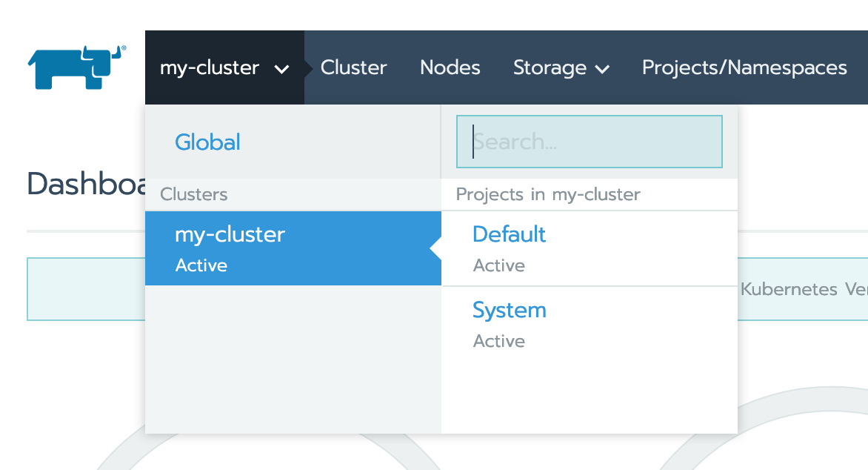Go to the Nodes tab
Image resolution: width=868 pixels, height=470 pixels.
click(x=450, y=67)
